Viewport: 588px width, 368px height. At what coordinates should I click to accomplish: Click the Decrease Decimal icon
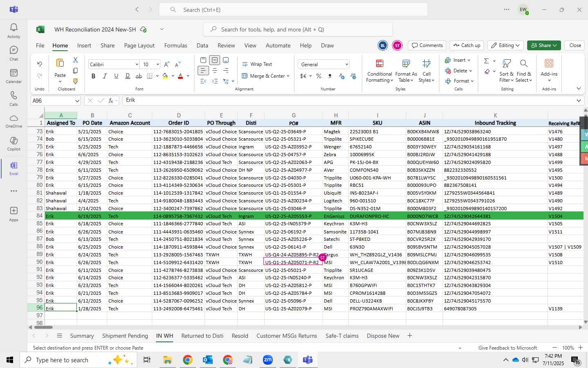(x=353, y=76)
